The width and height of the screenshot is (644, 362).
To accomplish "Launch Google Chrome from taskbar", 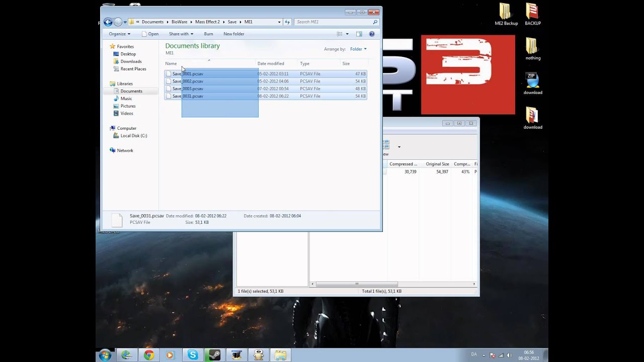I will point(148,355).
